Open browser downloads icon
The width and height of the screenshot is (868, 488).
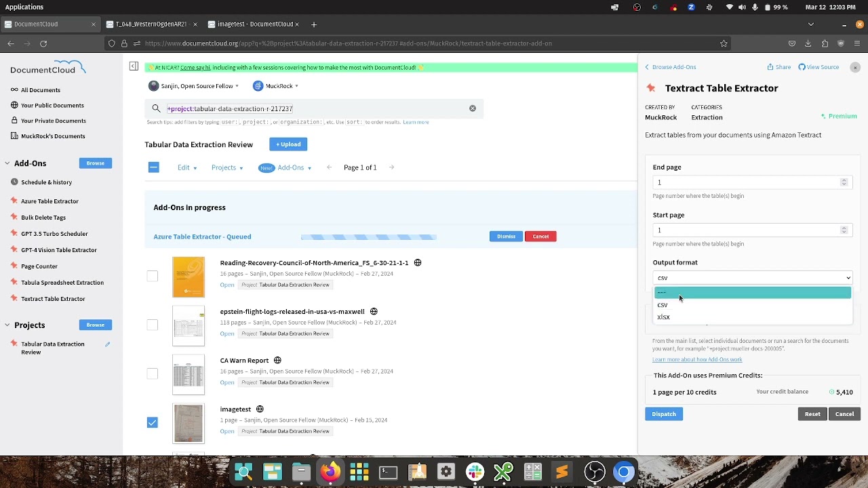click(x=808, y=43)
